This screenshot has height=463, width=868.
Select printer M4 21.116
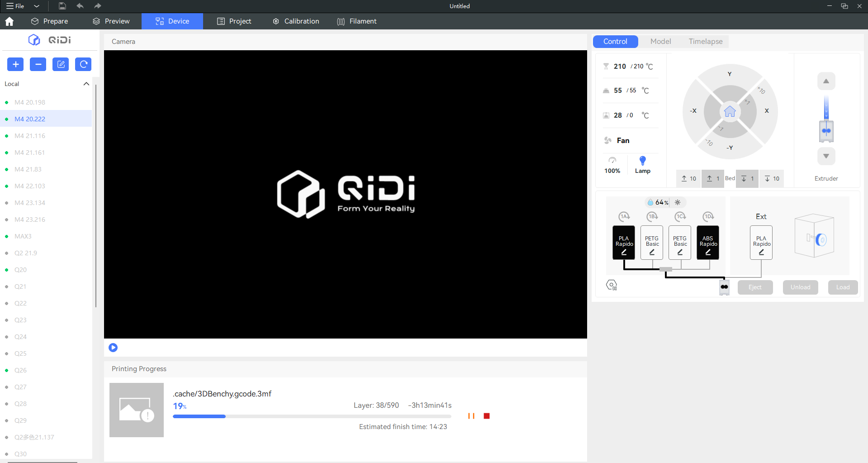click(47, 136)
